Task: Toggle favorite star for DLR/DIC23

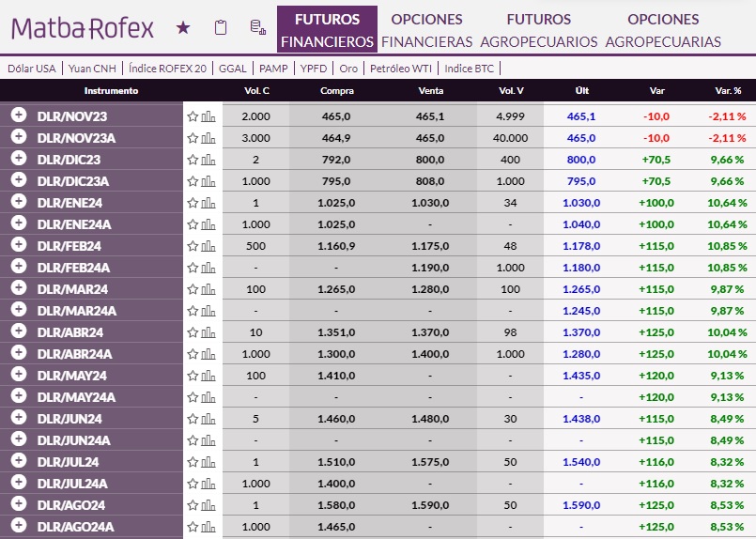Action: [x=193, y=160]
